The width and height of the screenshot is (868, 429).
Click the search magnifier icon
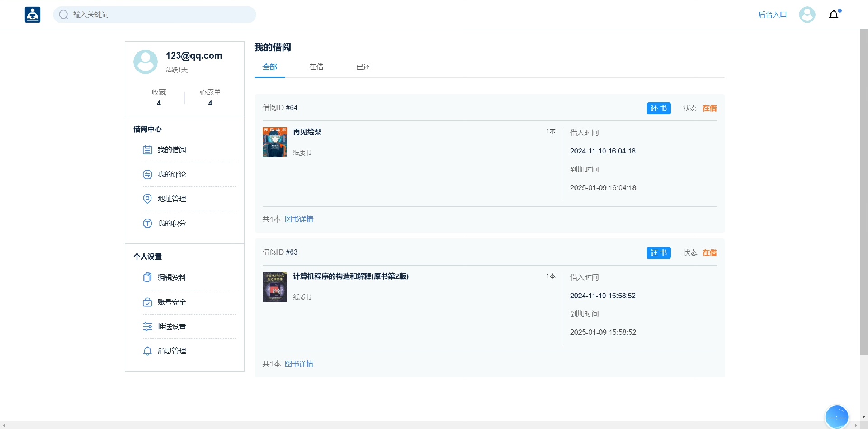[x=64, y=14]
